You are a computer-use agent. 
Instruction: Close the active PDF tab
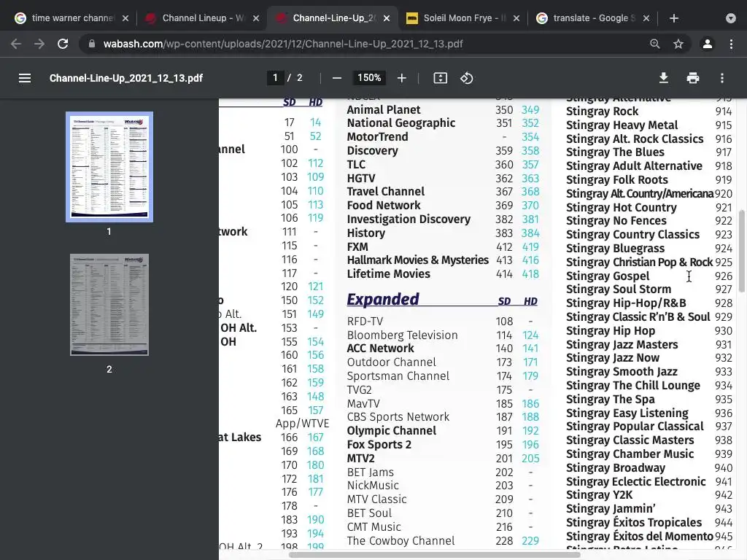387,18
